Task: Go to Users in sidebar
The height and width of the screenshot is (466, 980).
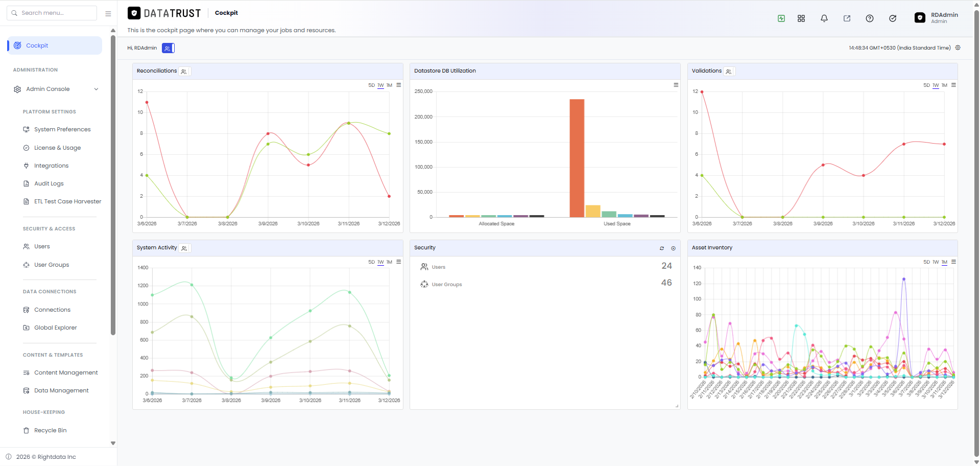Action: 42,246
